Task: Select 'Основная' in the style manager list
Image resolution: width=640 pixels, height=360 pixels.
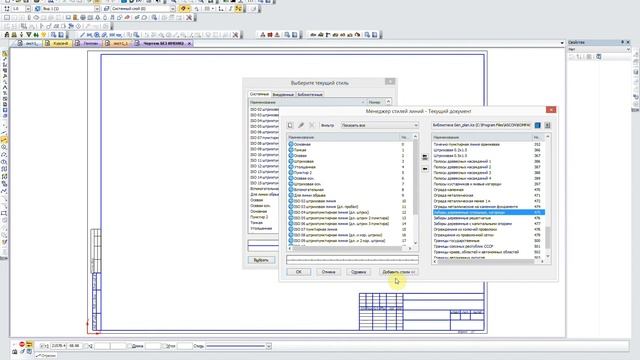Action: 302,144
